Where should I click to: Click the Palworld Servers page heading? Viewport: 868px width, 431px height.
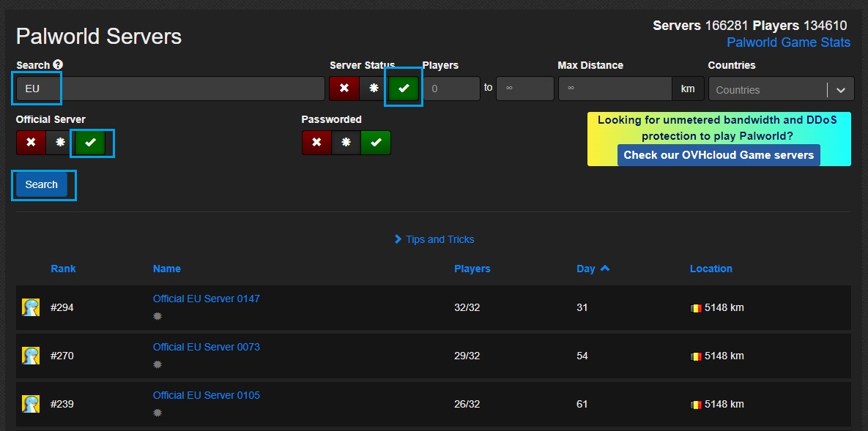pos(99,37)
